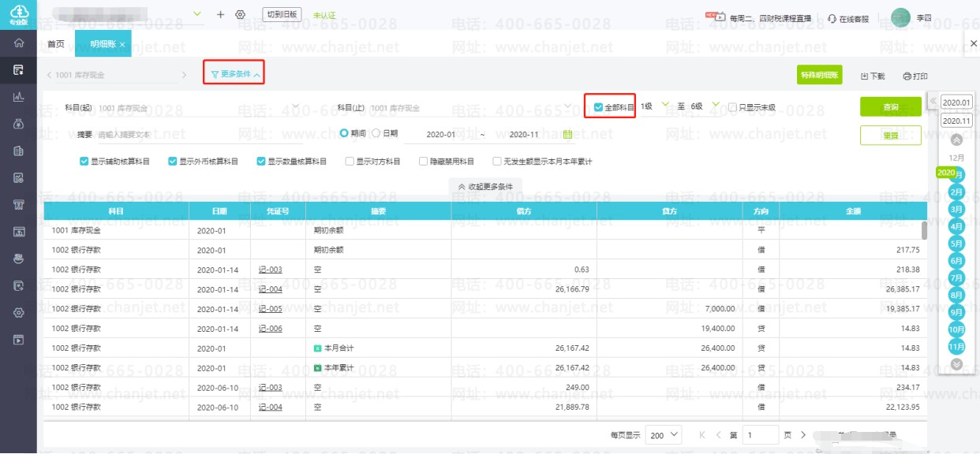Select the 2月 period marker
The height and width of the screenshot is (454, 980).
(956, 192)
